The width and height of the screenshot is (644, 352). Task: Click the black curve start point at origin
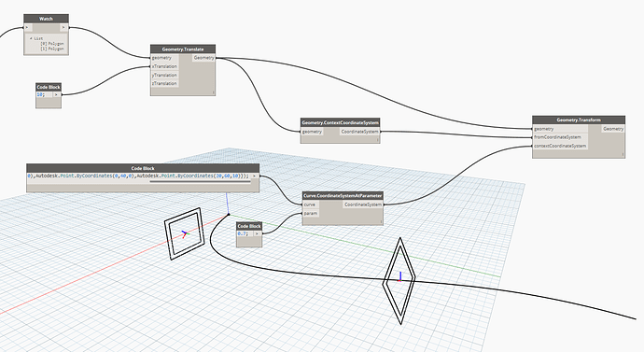[x=229, y=215]
